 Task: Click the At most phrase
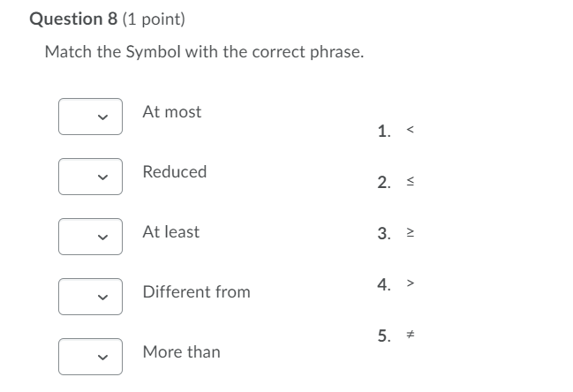[171, 112]
